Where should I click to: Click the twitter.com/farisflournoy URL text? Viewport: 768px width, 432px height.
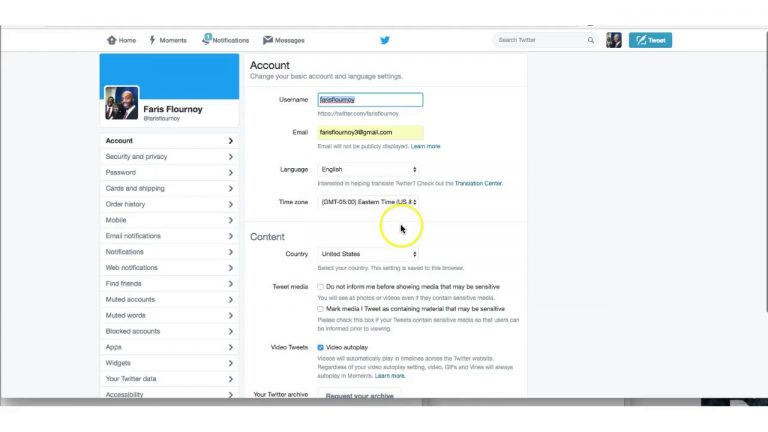[x=358, y=114]
